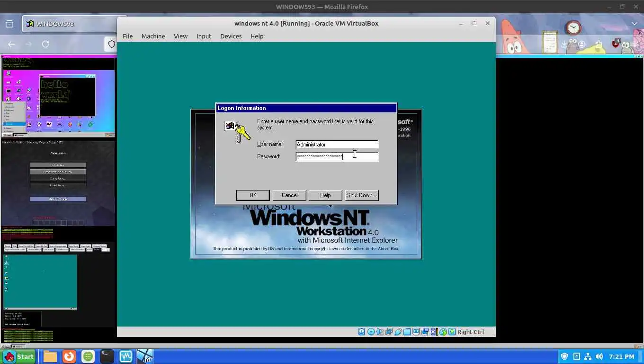Open the green app grid icon in taskbar

pyautogui.click(x=88, y=356)
